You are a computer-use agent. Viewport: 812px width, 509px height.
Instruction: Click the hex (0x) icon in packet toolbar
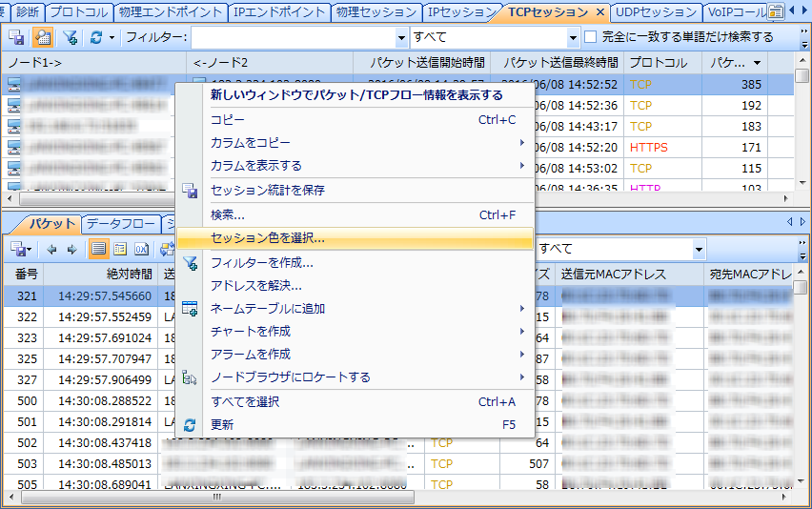141,249
